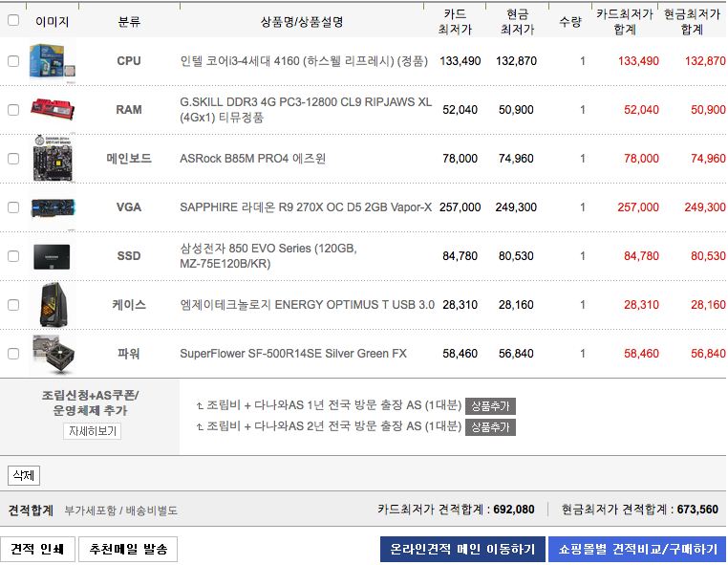Add the 2-year 다나와AS assembly option

[x=490, y=427]
